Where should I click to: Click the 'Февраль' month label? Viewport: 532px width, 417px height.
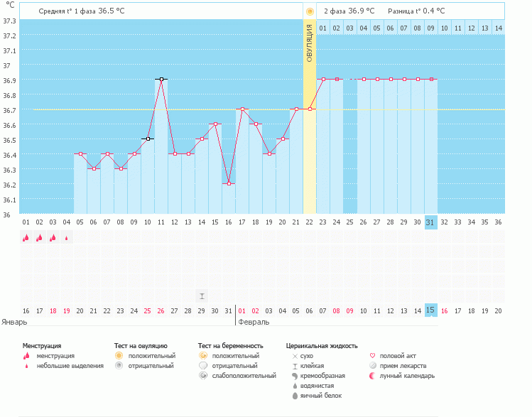(254, 322)
